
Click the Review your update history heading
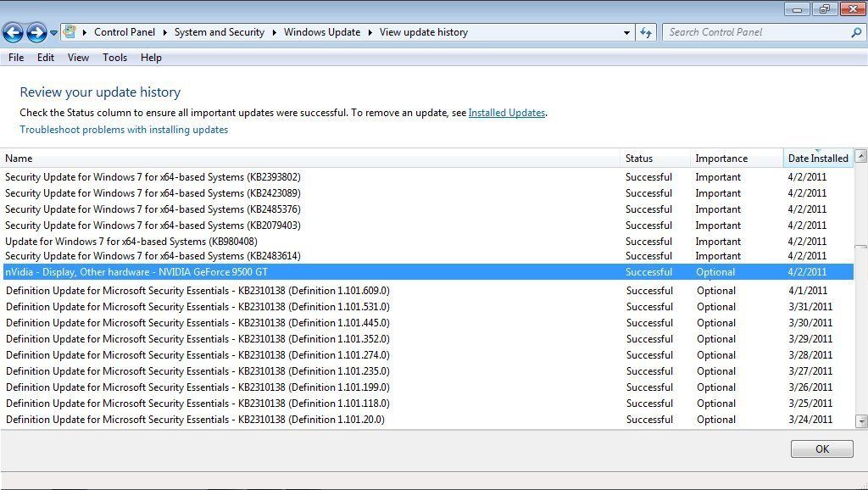(100, 92)
